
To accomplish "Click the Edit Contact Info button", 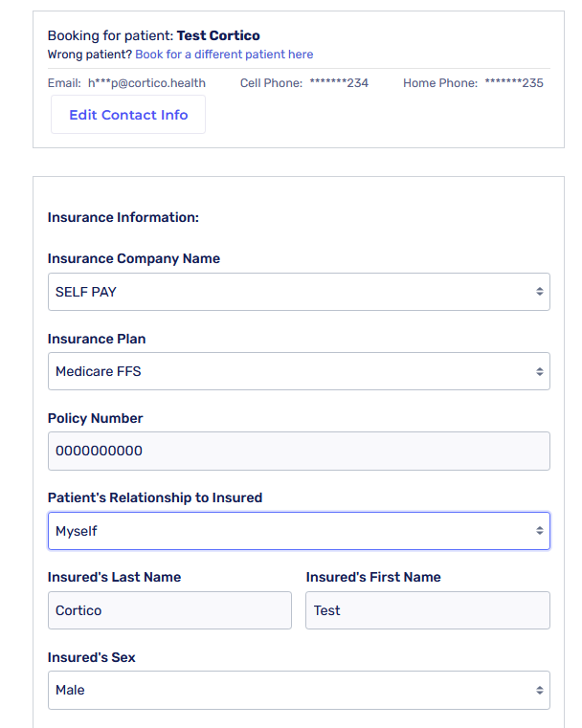I will point(128,115).
